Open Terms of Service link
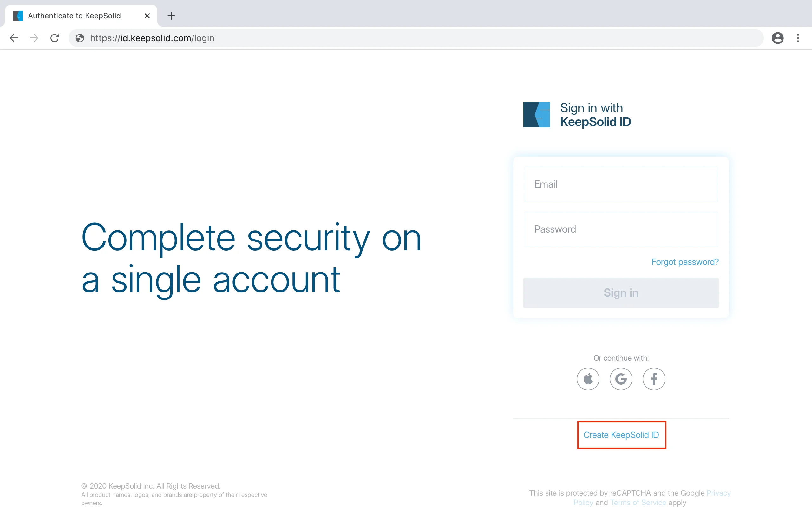 point(638,502)
